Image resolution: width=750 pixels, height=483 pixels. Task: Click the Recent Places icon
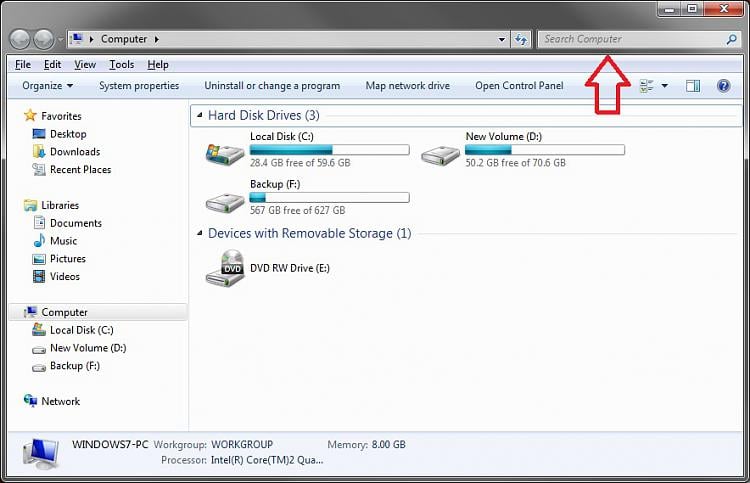(39, 169)
